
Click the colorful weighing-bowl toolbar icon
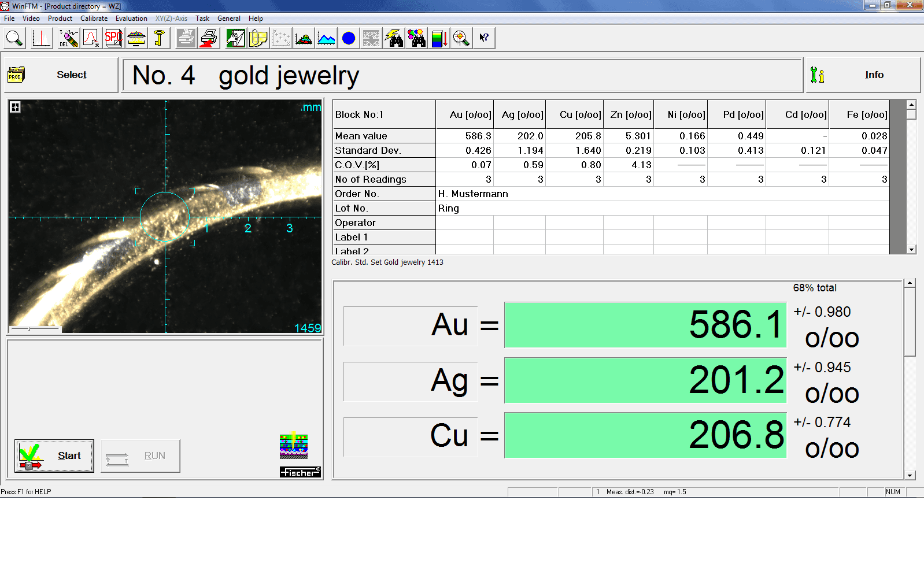[x=136, y=39]
